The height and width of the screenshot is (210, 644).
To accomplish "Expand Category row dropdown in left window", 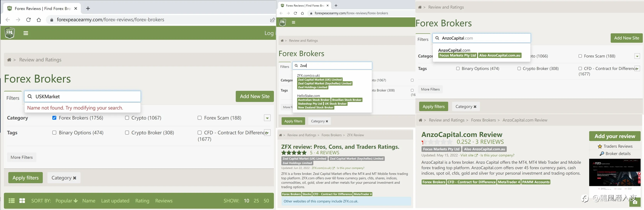I will click(267, 118).
